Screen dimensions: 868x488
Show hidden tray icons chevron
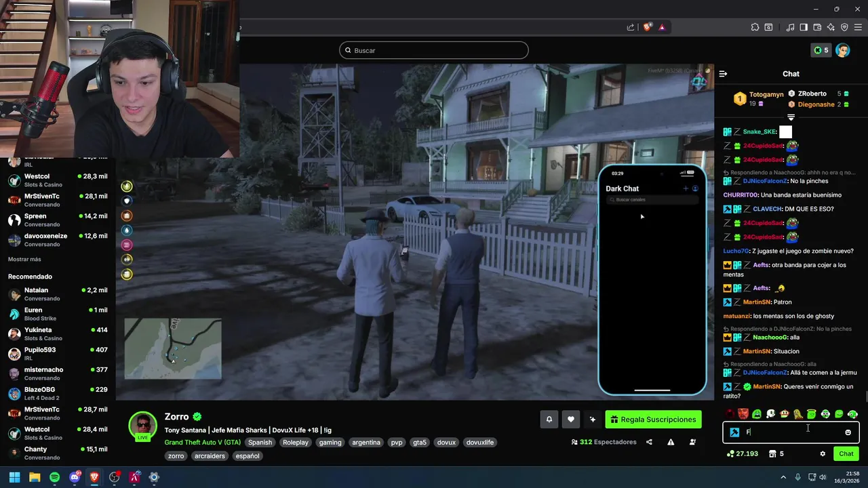[x=784, y=477]
